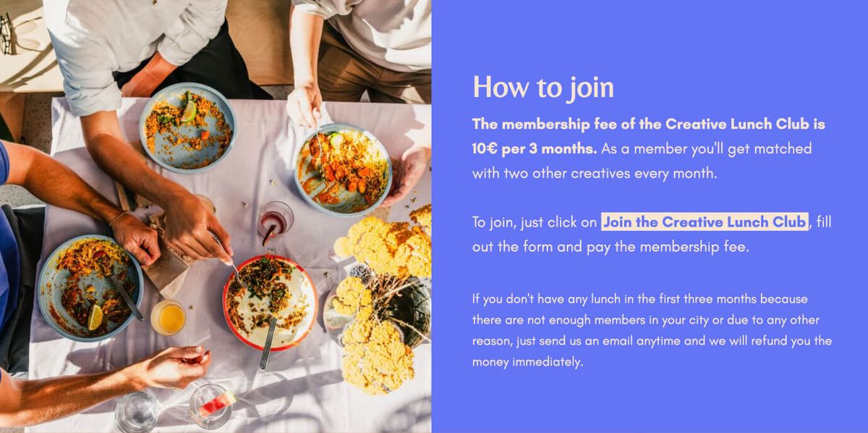Click 'out the form and pay the membership fee' line
The height and width of the screenshot is (433, 868).
[x=611, y=246]
